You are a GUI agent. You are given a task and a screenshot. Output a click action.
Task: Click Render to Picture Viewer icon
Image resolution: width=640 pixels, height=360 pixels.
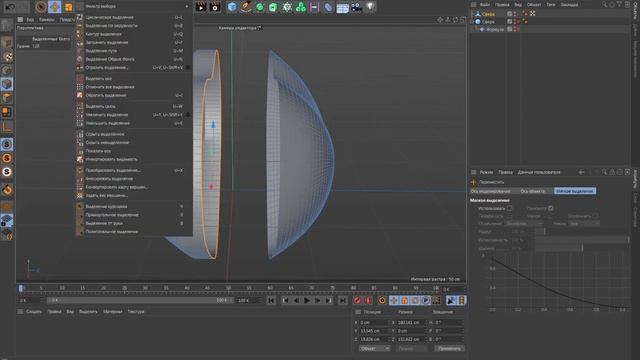[215, 7]
